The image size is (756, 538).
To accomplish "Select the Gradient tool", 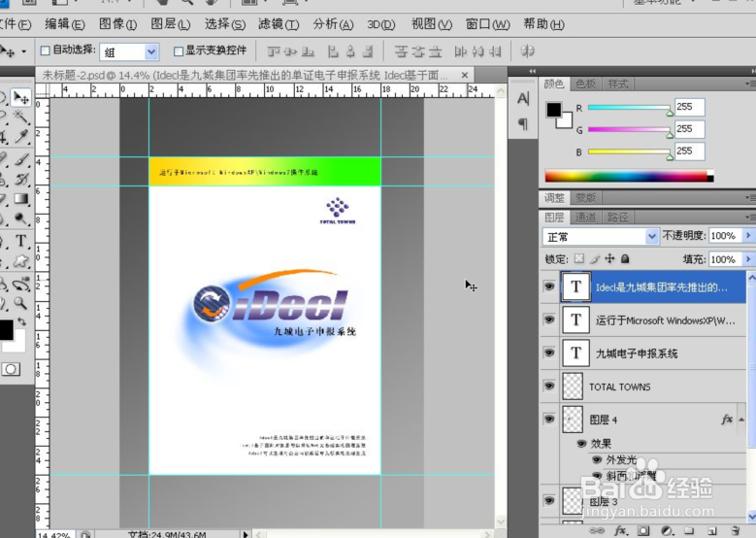I will (20, 199).
